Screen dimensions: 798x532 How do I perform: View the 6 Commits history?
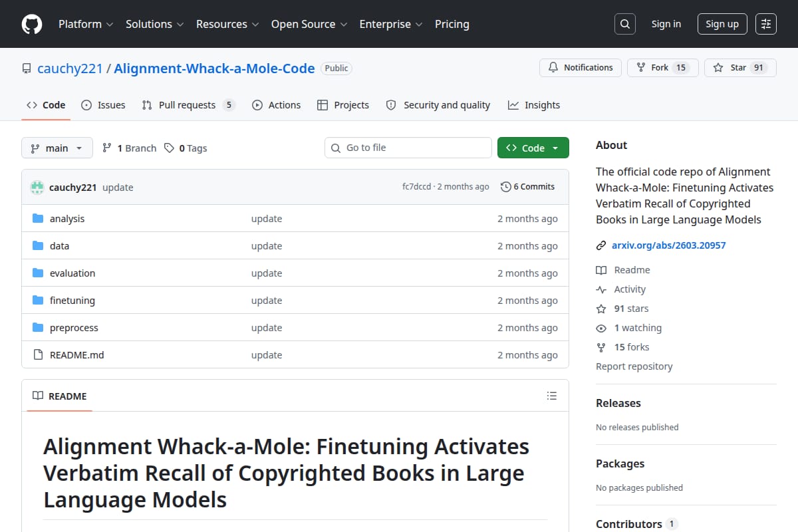(x=527, y=187)
